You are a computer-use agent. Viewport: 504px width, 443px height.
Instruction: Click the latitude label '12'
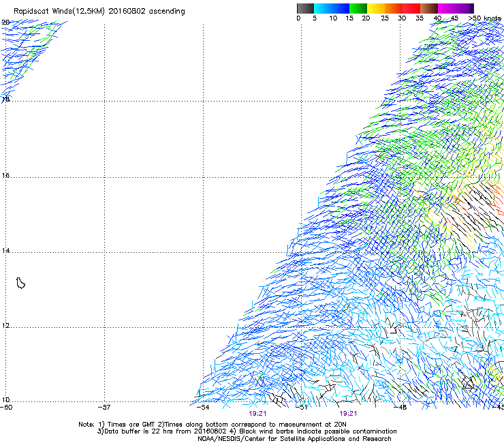5,326
